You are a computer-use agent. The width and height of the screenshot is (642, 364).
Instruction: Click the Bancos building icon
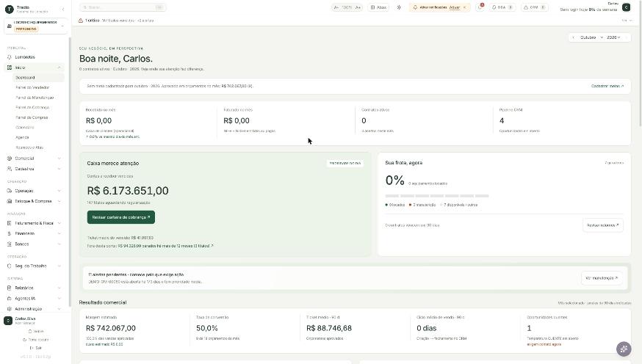coord(10,244)
